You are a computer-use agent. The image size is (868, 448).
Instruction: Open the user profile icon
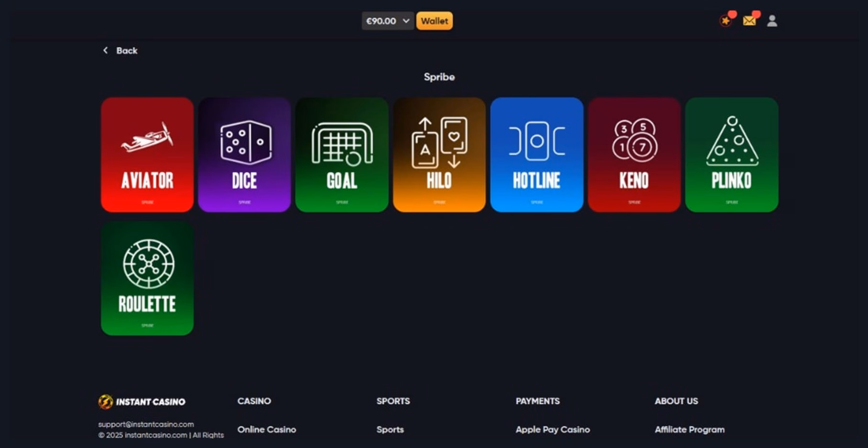pos(772,21)
